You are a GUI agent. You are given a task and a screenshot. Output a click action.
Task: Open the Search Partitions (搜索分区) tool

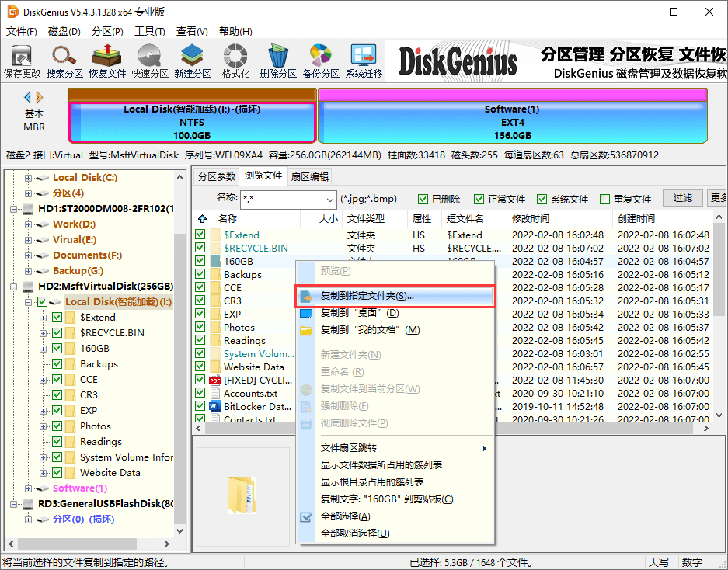(x=64, y=61)
